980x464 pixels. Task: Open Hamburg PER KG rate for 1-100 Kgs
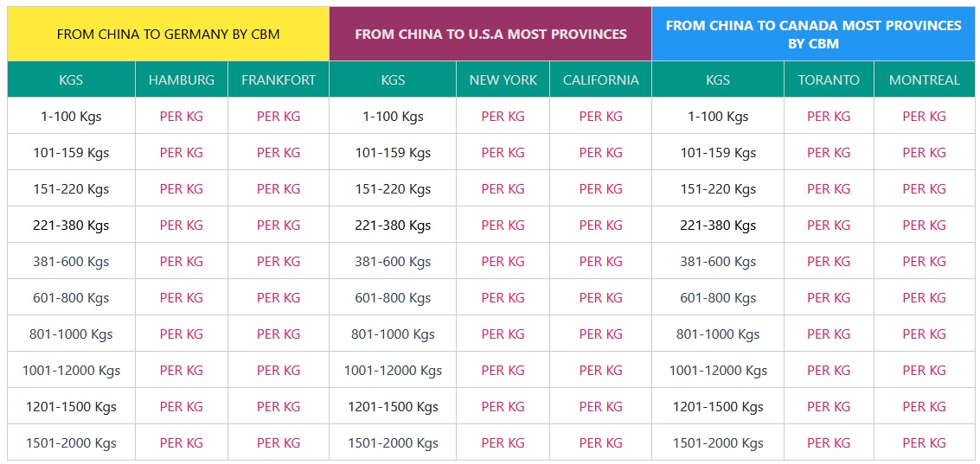pyautogui.click(x=182, y=117)
